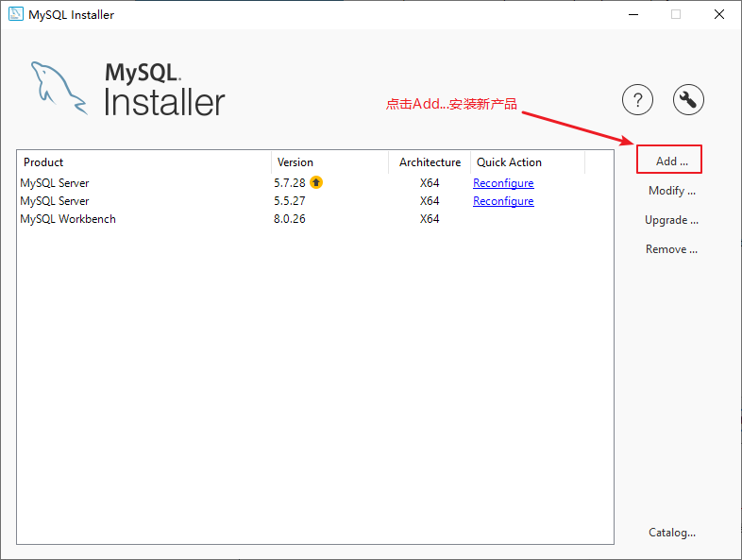Screen dimensions: 742x560
Task: Select the MySQL Server row with version 5.7.28
Action: pyautogui.click(x=315, y=182)
